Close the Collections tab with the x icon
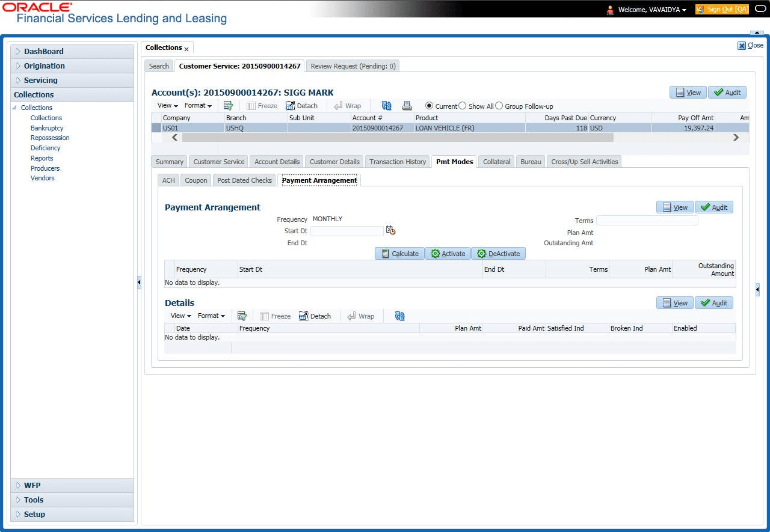The height and width of the screenshot is (532, 770). (x=186, y=49)
